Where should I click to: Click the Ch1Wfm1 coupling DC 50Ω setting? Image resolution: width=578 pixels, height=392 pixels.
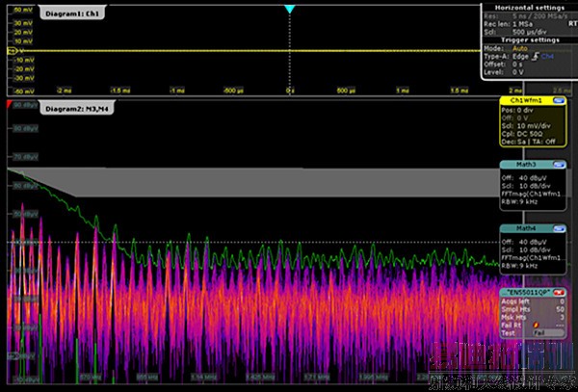(528, 132)
